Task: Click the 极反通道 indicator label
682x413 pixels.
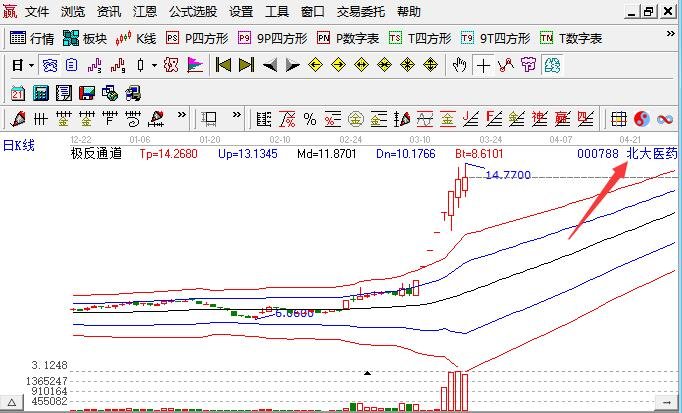Action: coord(96,153)
